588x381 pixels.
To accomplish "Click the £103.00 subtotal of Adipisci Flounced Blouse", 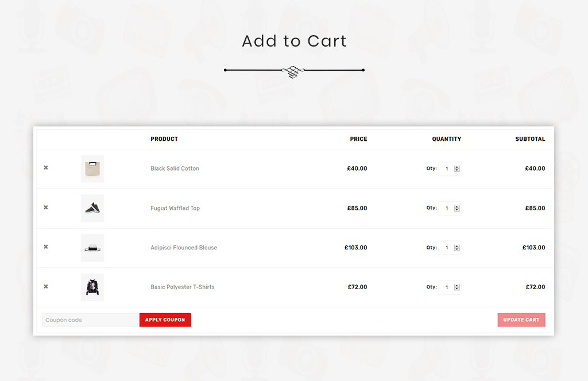I will 533,247.
